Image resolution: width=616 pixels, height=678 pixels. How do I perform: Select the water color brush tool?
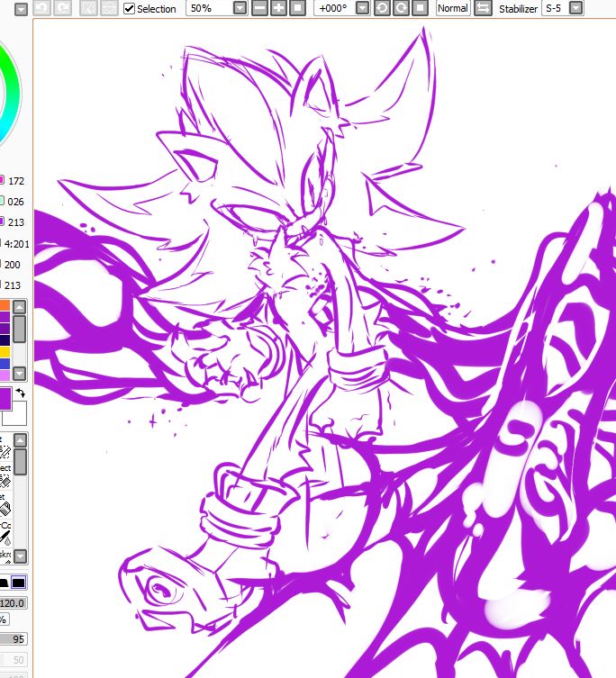(x=5, y=538)
